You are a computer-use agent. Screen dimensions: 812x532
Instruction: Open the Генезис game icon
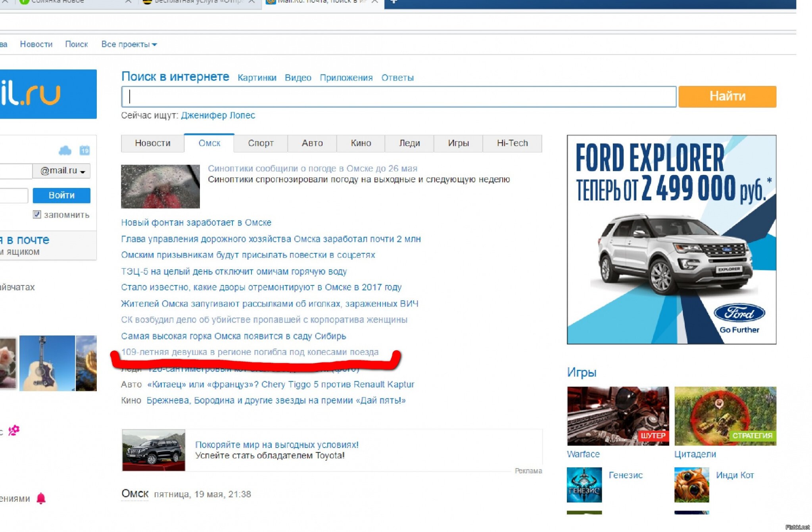point(584,485)
